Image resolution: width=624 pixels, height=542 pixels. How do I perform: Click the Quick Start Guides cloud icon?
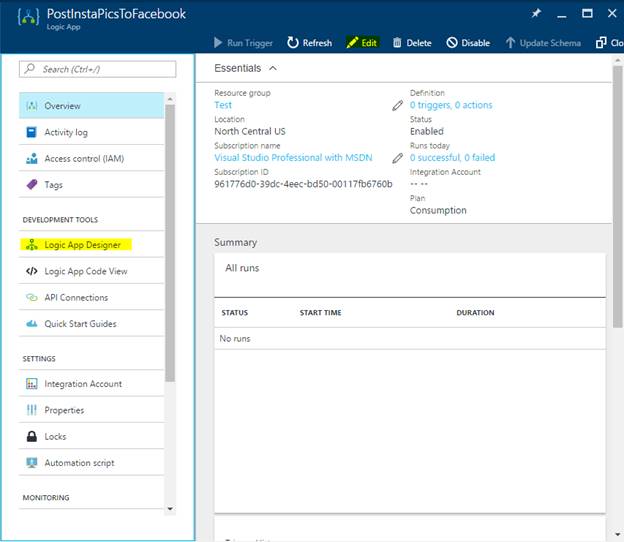(x=31, y=324)
